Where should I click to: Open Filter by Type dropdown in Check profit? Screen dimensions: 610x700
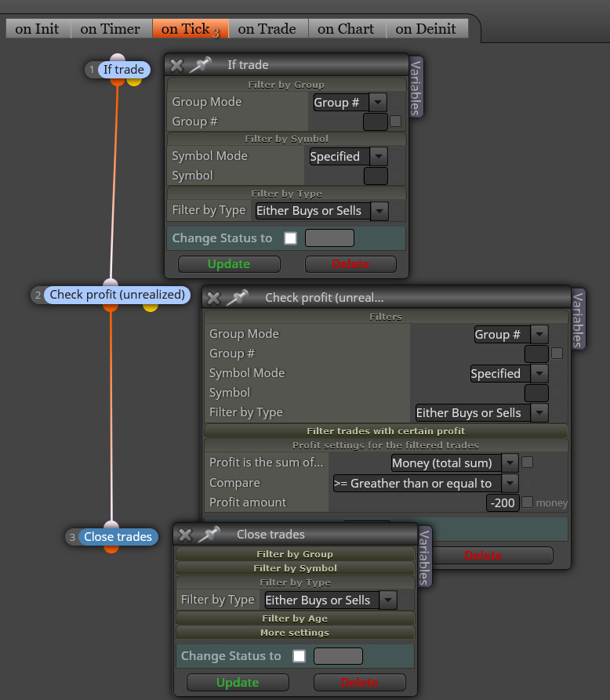click(482, 412)
